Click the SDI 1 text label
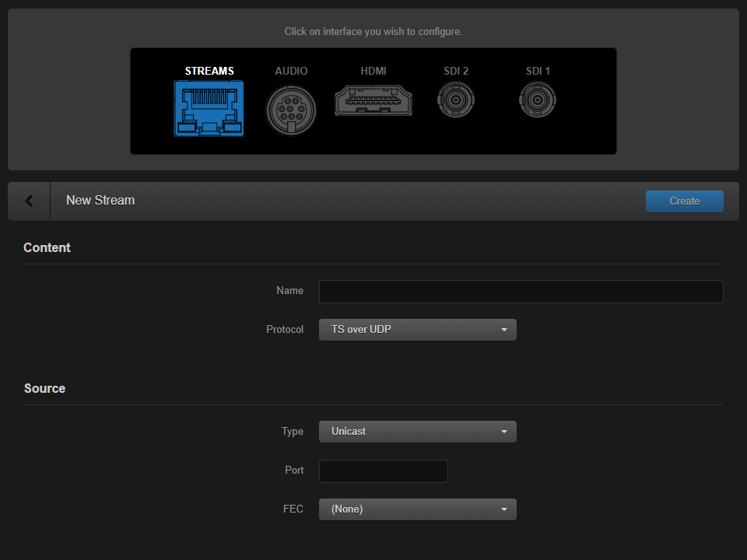Screen dimensions: 747x560 (x=538, y=71)
